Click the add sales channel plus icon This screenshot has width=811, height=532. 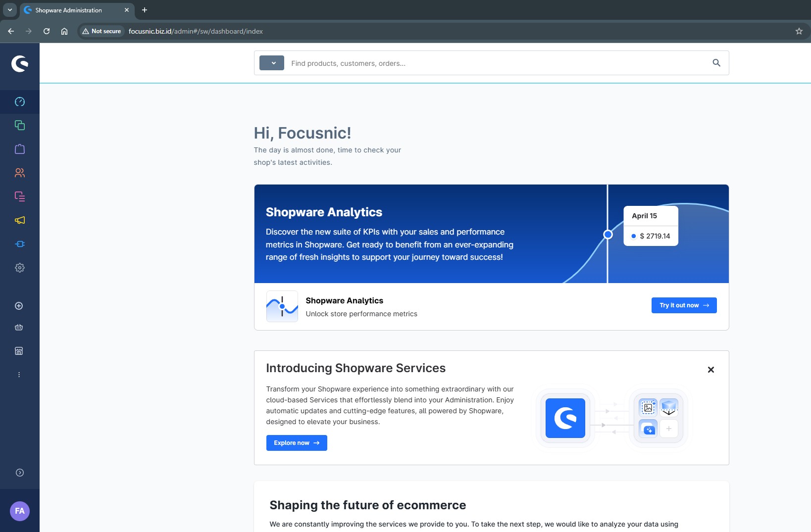pyautogui.click(x=19, y=306)
